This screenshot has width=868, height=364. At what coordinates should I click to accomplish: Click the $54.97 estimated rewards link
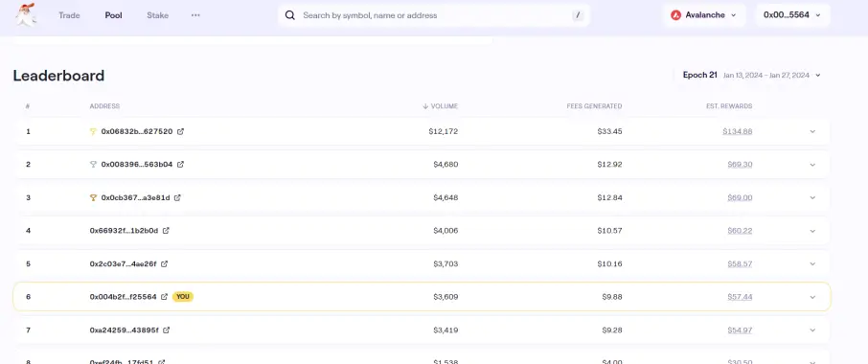[x=741, y=330]
